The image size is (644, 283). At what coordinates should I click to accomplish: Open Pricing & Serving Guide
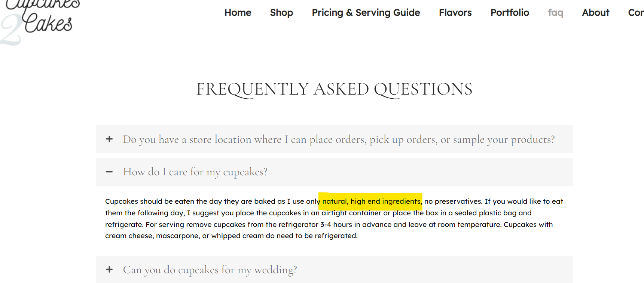pos(366,13)
